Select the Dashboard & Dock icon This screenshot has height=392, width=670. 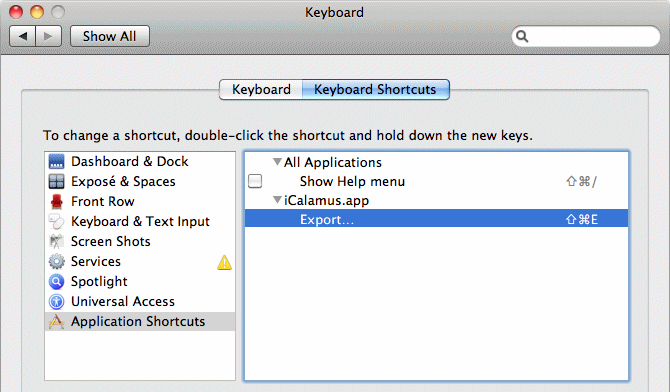tap(56, 162)
